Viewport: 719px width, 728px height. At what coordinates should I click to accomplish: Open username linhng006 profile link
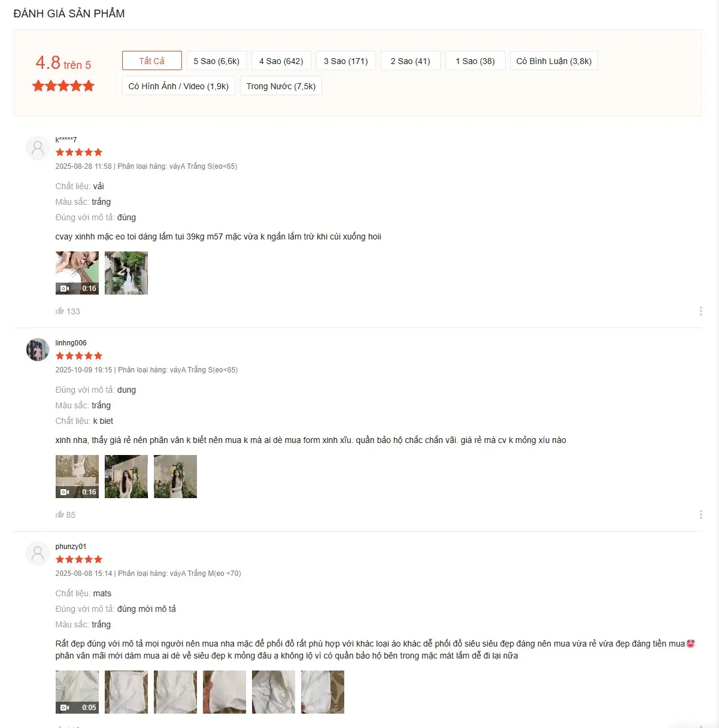click(x=71, y=343)
